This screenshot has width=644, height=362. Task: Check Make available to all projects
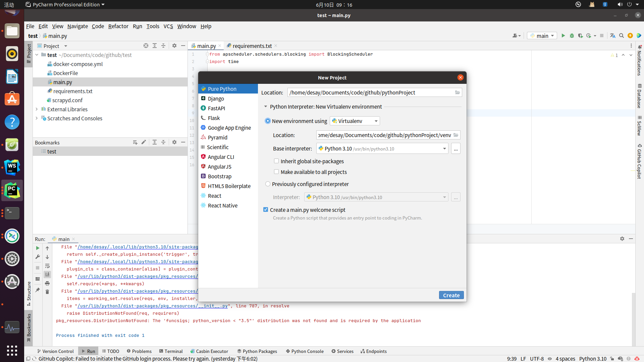point(276,172)
